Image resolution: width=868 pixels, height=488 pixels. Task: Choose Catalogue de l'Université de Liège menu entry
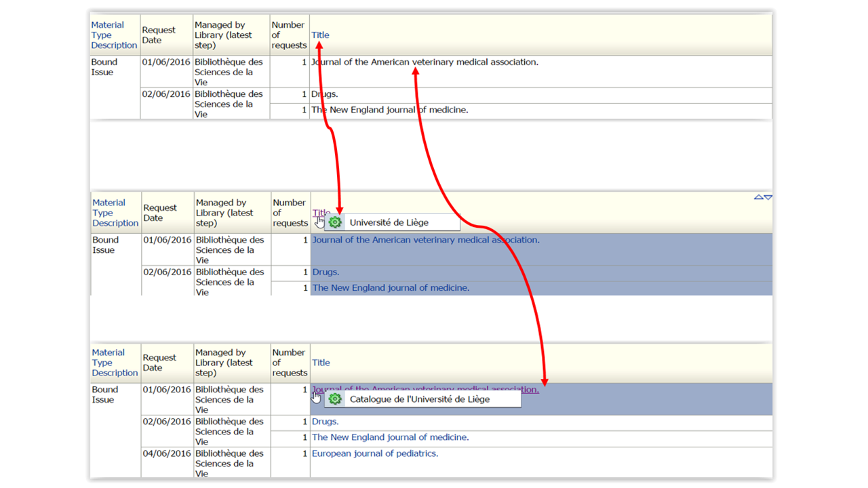click(422, 399)
